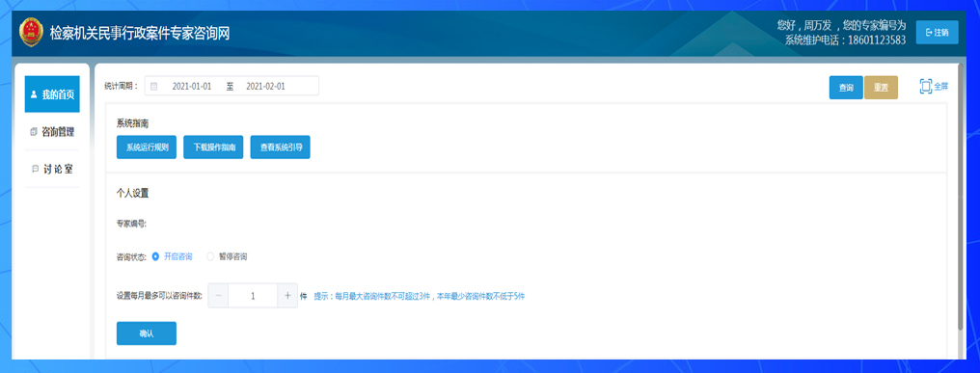Click 查看系统引导 button
Image resolution: width=980 pixels, height=373 pixels.
point(280,147)
